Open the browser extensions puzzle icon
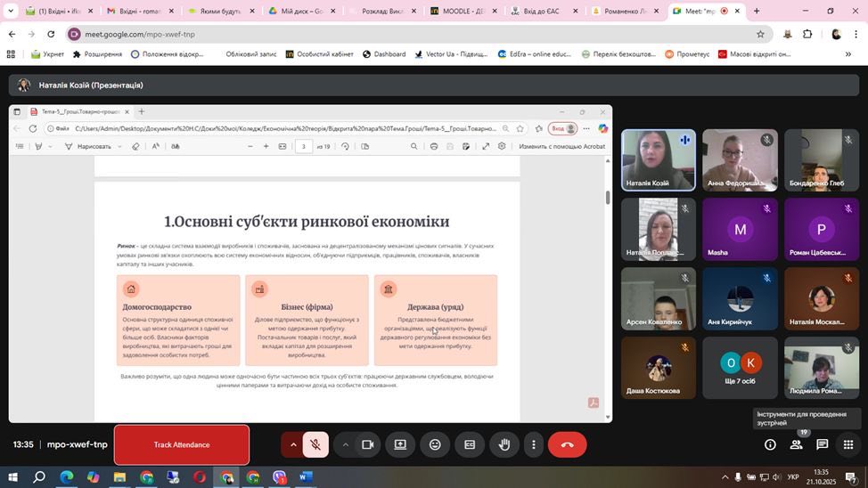This screenshot has width=868, height=488. pos(807,35)
